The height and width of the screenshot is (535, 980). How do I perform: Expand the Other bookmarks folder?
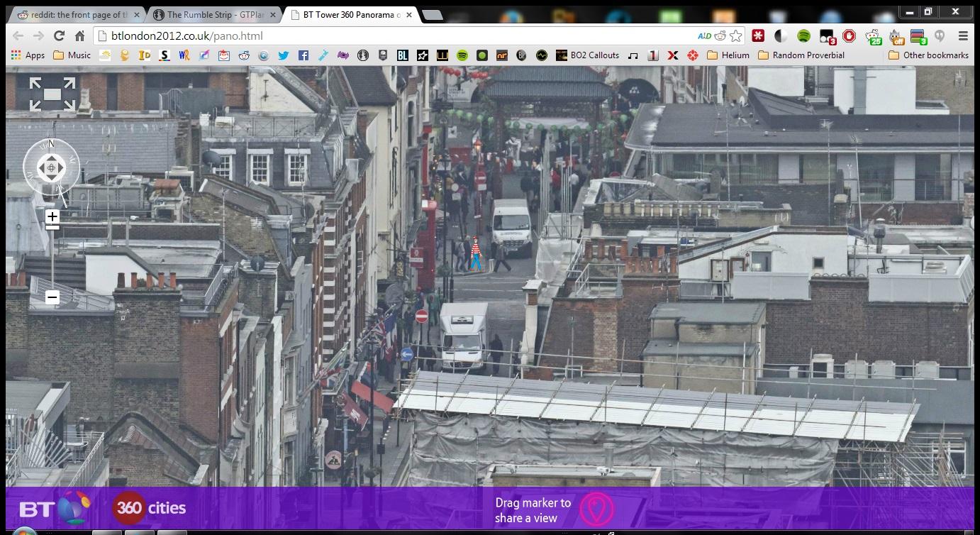pyautogui.click(x=928, y=55)
